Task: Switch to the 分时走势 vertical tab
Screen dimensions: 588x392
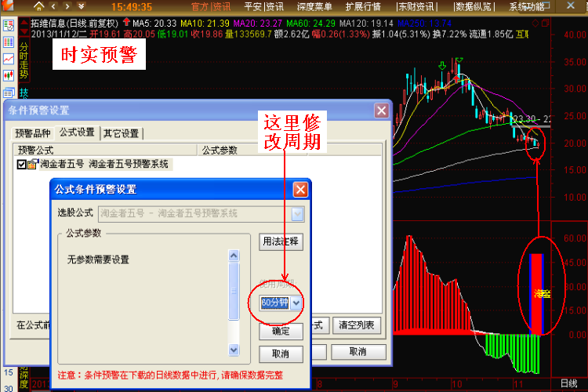Action: [x=24, y=60]
